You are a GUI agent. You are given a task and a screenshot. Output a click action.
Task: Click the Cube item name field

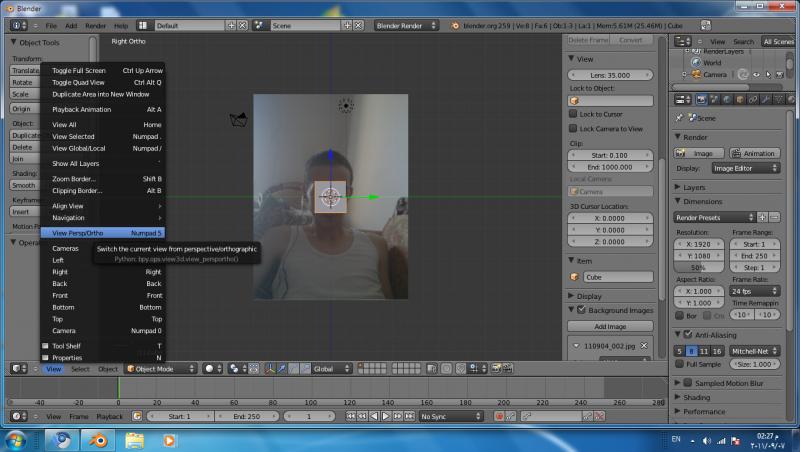click(617, 277)
